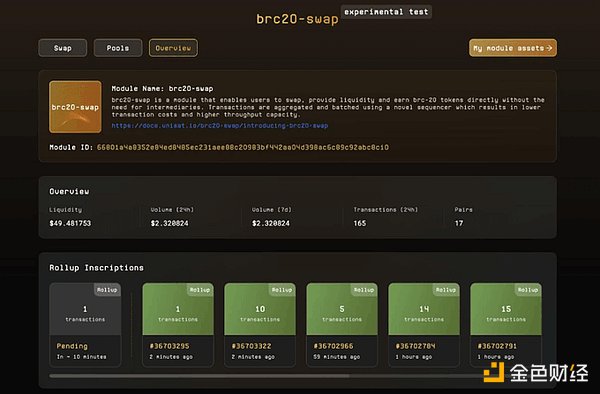Click the experimental test badge
The height and width of the screenshot is (394, 600).
[386, 12]
